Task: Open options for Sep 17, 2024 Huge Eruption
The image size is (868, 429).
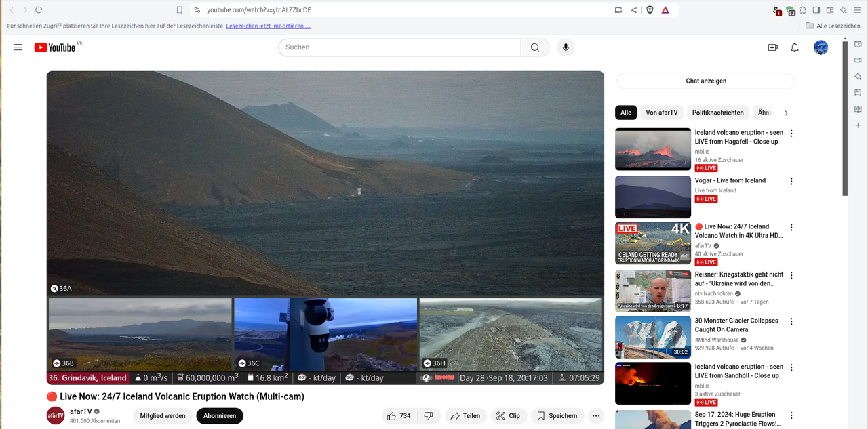Action: (791, 416)
